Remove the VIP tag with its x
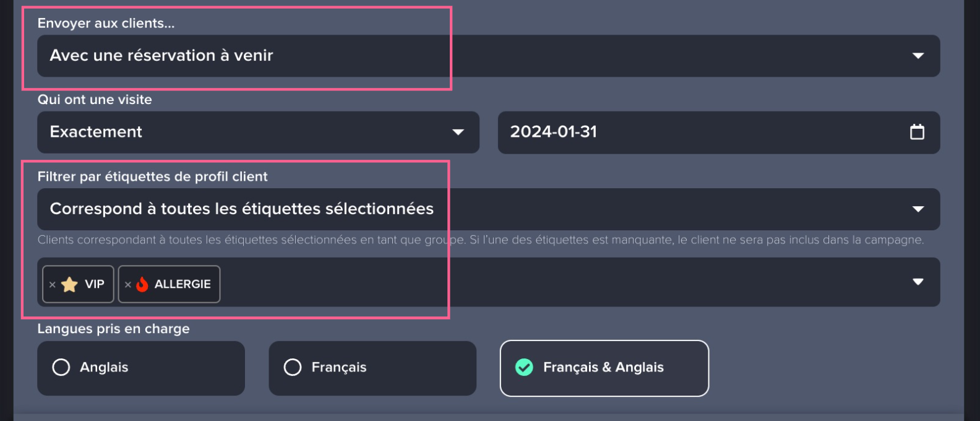 click(x=53, y=285)
